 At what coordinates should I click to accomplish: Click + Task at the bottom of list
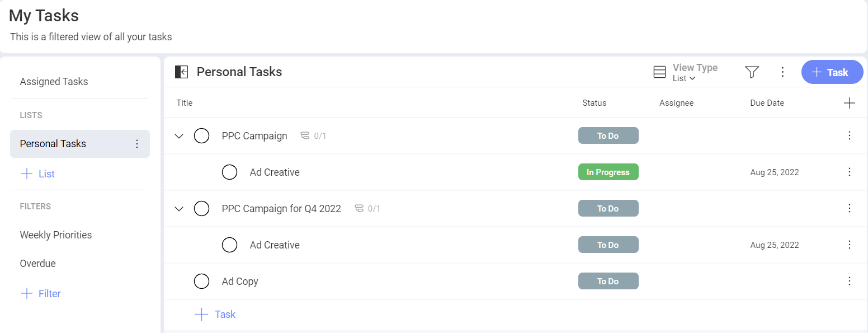tap(215, 314)
